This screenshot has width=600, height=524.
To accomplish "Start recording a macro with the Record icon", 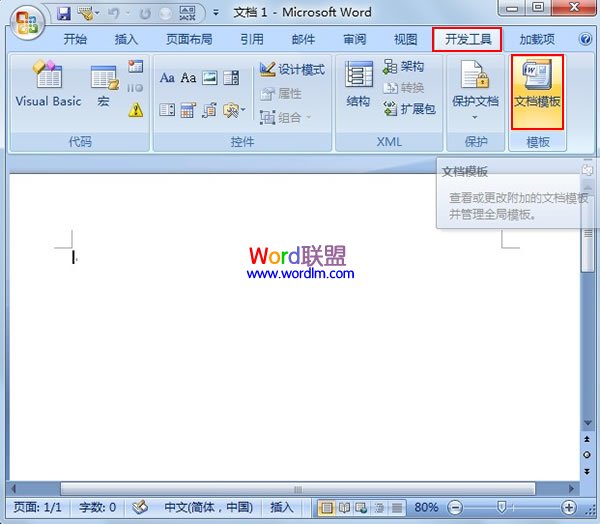I will pos(135,66).
